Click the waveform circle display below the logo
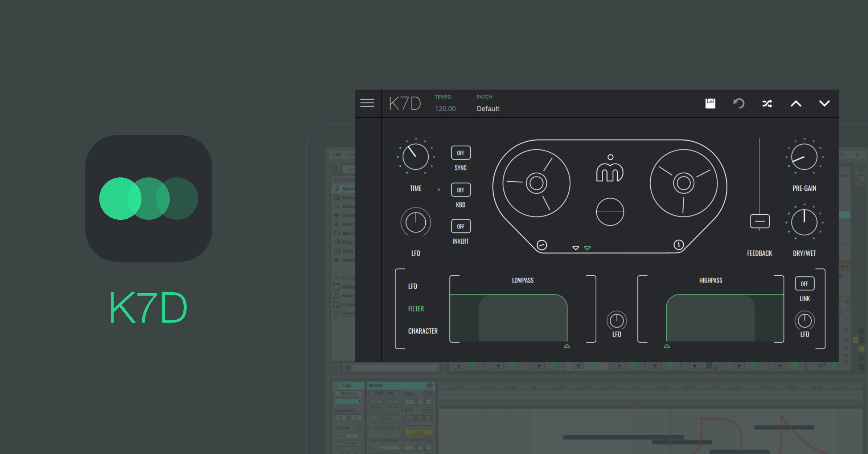Screen dimensions: 868x454 (610, 212)
